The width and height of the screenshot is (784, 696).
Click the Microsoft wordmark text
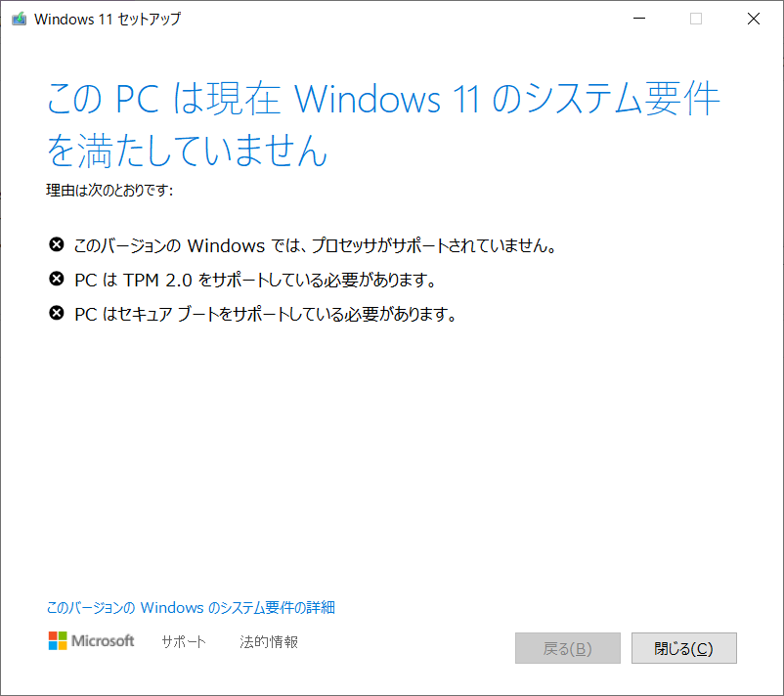pyautogui.click(x=103, y=640)
